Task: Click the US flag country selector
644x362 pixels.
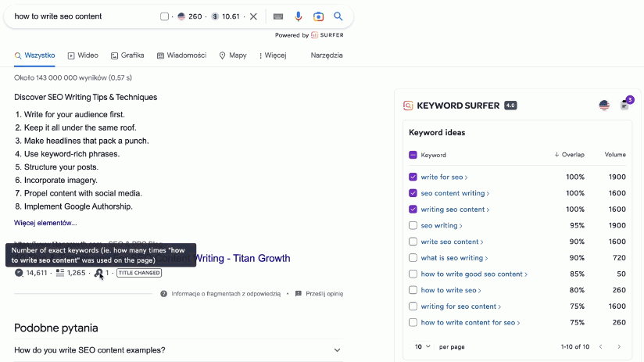Action: [x=604, y=106]
